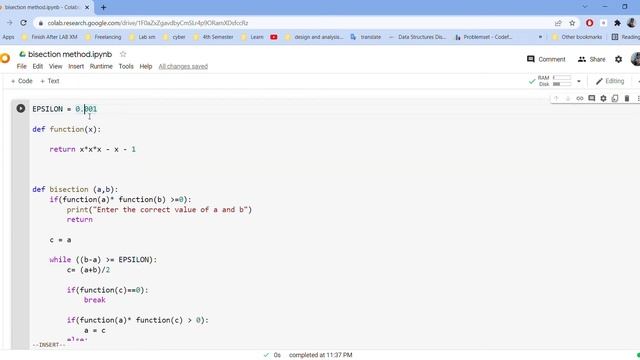
Task: Run the code cell
Action: [x=20, y=109]
